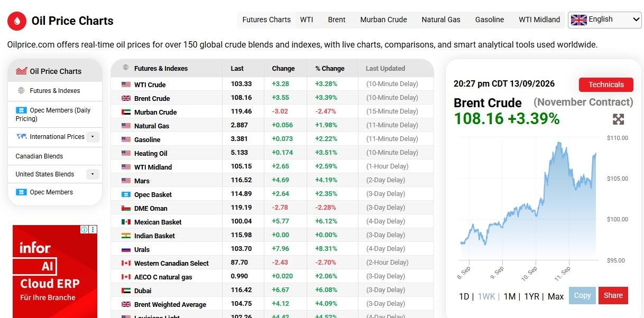Viewport: 644px width, 318px height.
Task: Click the UK flag beside Brent Weighted Average
Action: coord(126,304)
